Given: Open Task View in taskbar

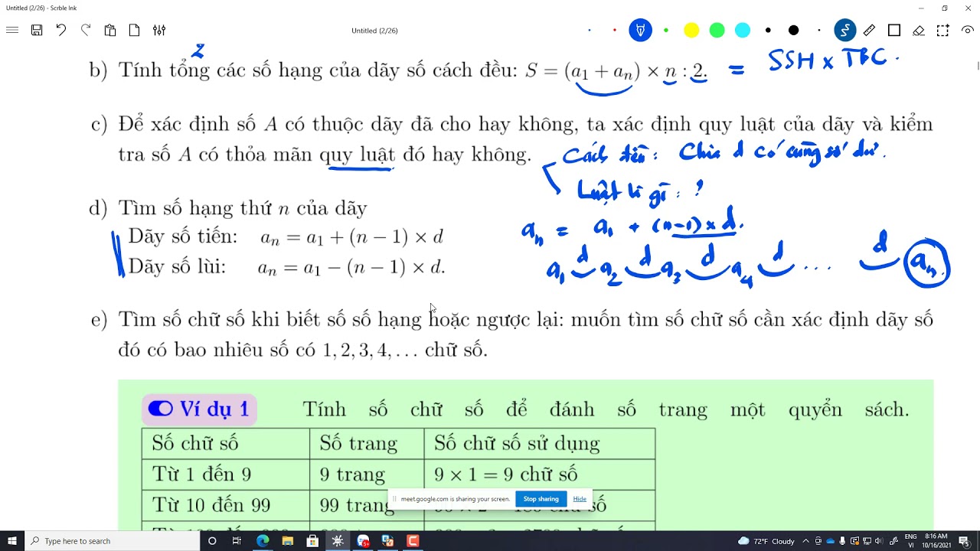Looking at the screenshot, I should 237,541.
